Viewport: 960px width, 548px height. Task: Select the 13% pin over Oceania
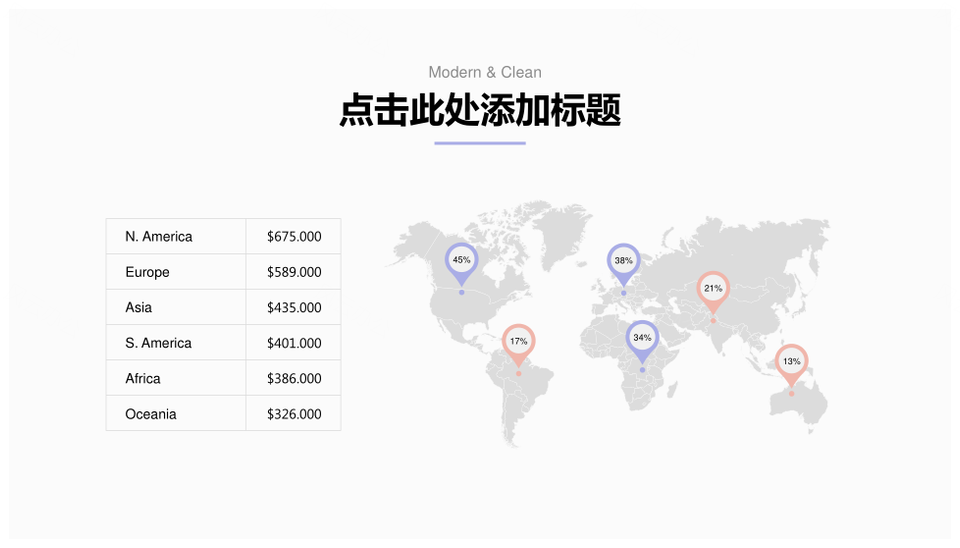791,361
